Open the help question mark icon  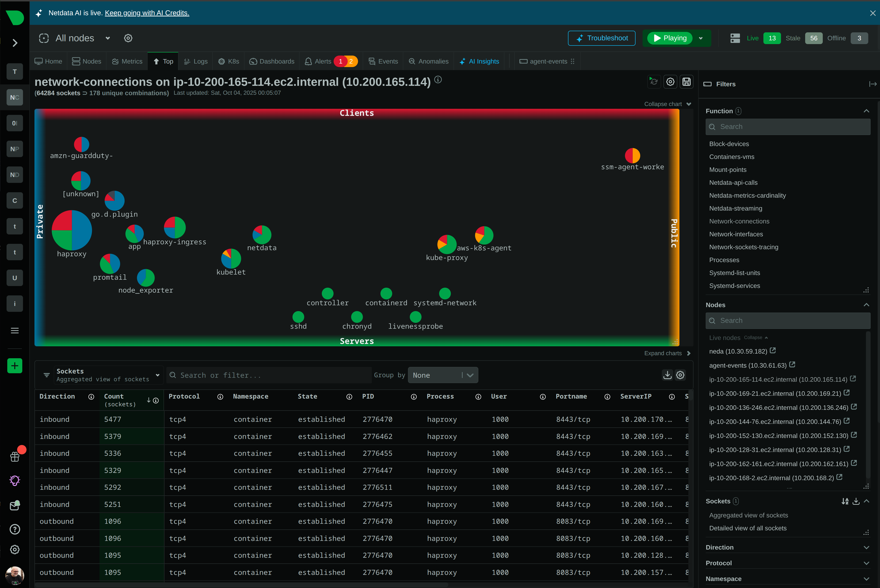coord(15,529)
